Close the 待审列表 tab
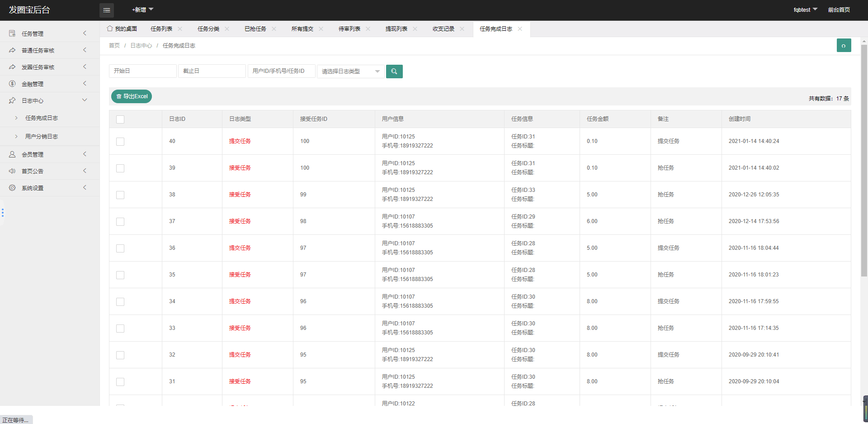The image size is (868, 424). 368,29
